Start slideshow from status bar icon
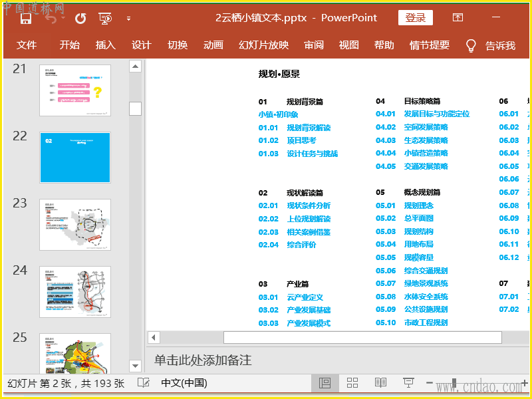 click(408, 383)
